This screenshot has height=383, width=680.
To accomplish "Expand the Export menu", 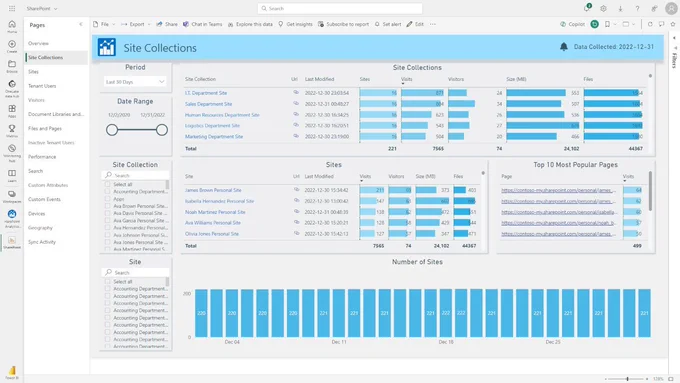I will click(x=136, y=24).
